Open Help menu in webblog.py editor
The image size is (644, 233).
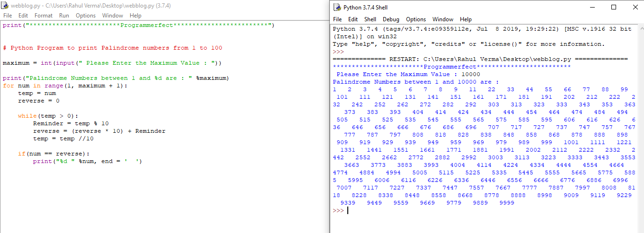point(135,16)
